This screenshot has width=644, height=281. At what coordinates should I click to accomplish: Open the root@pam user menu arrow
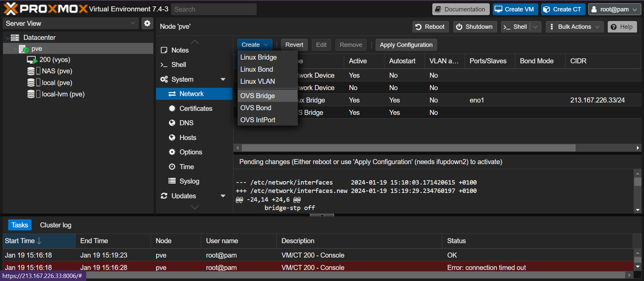pyautogui.click(x=635, y=10)
